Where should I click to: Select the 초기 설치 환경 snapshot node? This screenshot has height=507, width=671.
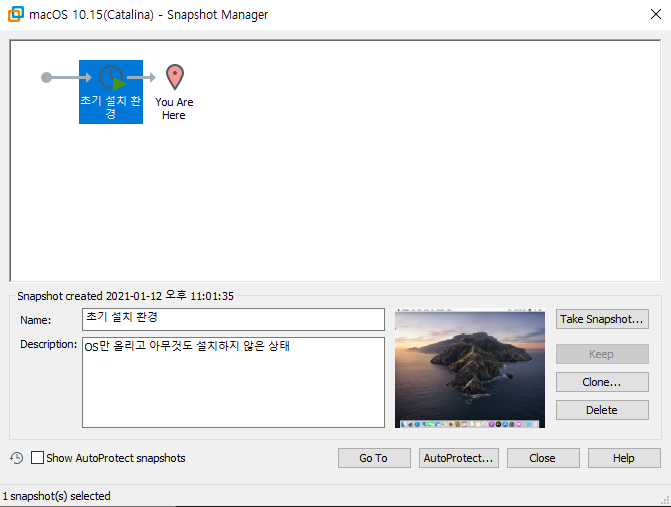[x=111, y=92]
